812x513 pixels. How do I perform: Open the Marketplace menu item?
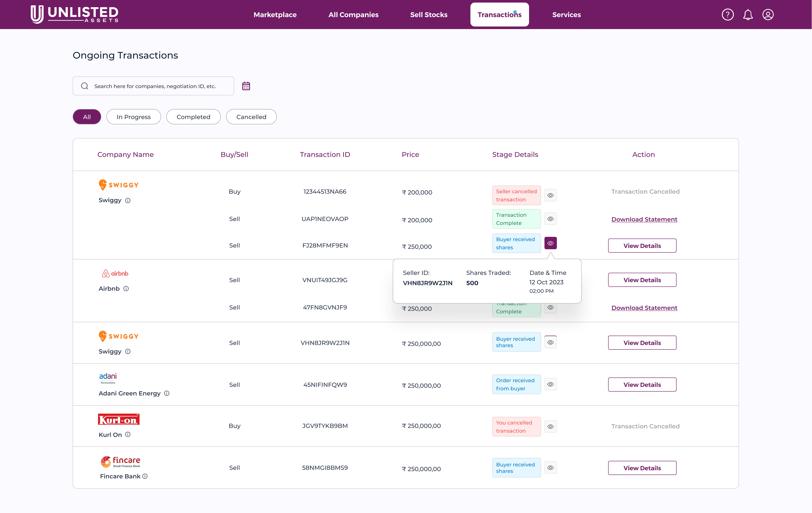(275, 15)
